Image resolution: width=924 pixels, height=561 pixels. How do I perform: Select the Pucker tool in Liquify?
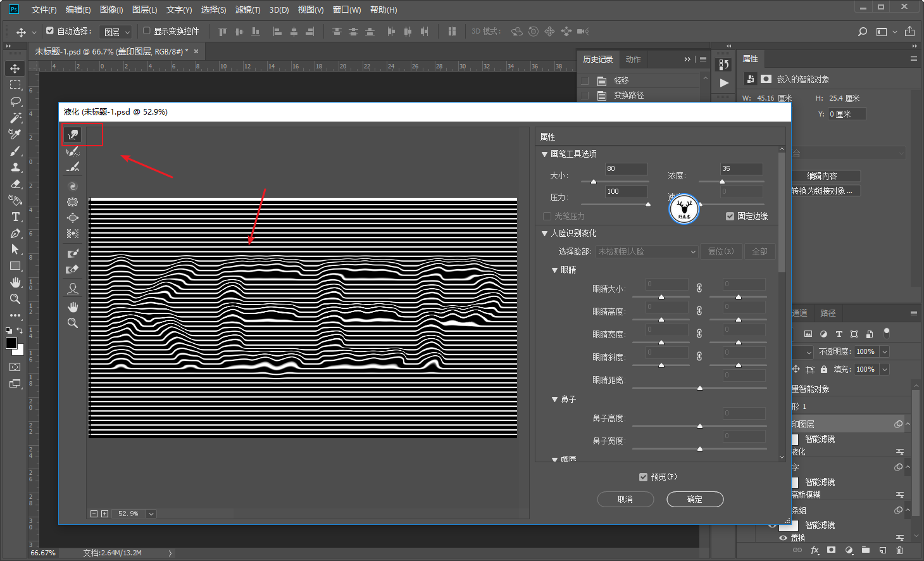(x=73, y=202)
